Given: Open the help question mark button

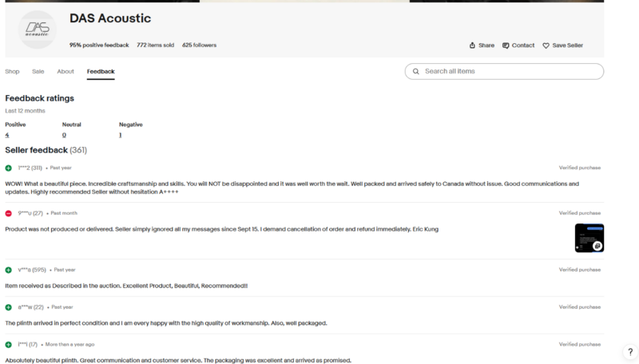Looking at the screenshot, I should (x=630, y=352).
